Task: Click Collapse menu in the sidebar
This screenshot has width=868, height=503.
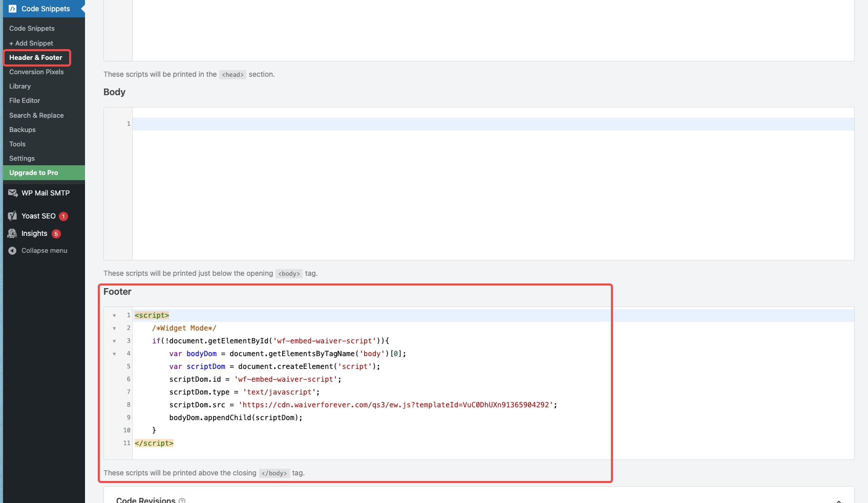Action: point(44,251)
